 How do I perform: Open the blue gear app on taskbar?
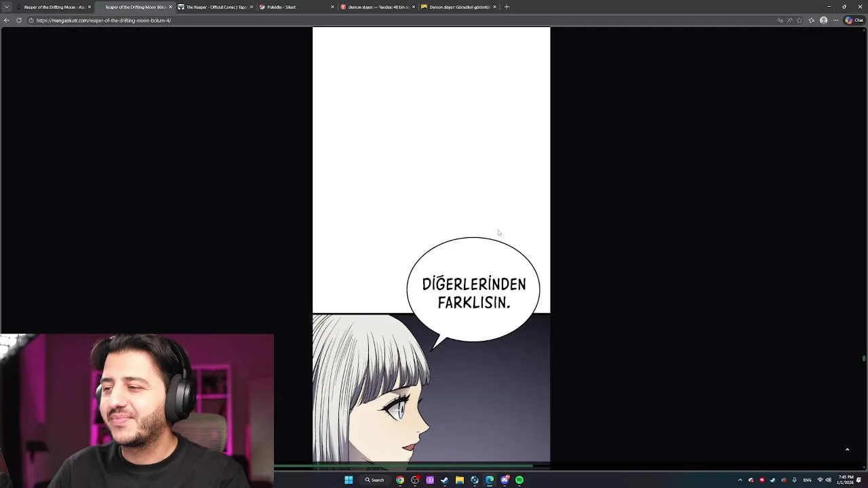coord(475,480)
